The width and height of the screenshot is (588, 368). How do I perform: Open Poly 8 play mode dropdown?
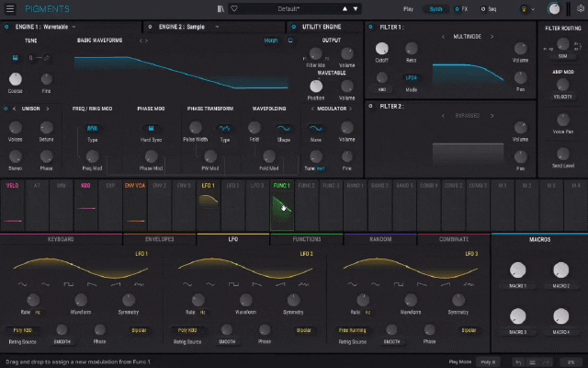click(488, 362)
